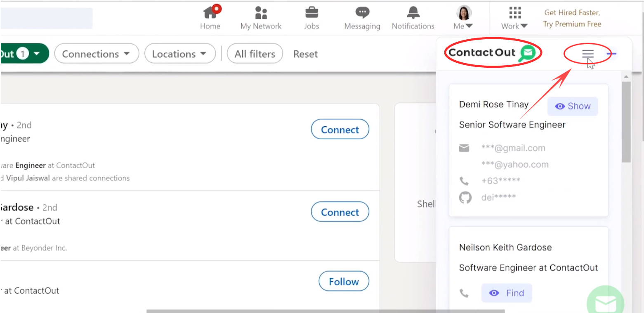The image size is (644, 313).
Task: Click the ContactOut panel vertical scrollbar
Action: pyautogui.click(x=626, y=122)
